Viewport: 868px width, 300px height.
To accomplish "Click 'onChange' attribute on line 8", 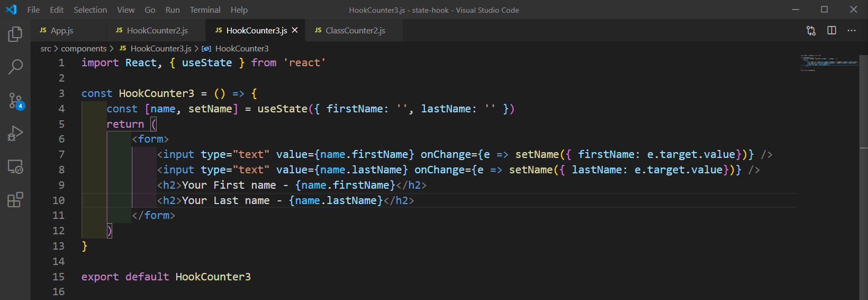I will point(439,170).
